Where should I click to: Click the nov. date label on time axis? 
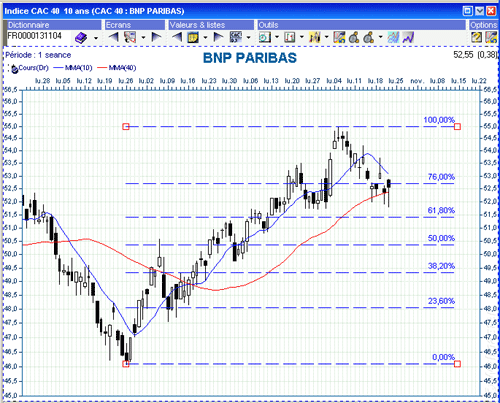417,81
